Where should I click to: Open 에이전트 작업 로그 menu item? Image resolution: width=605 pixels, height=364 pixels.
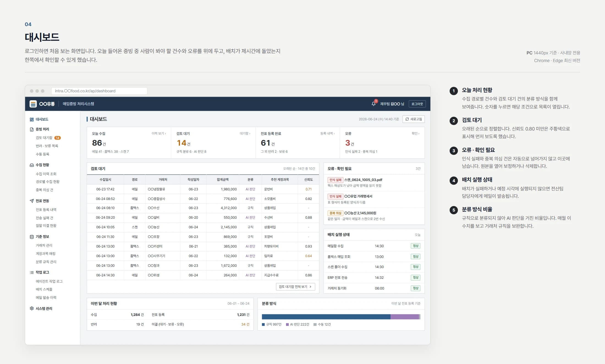49,281
